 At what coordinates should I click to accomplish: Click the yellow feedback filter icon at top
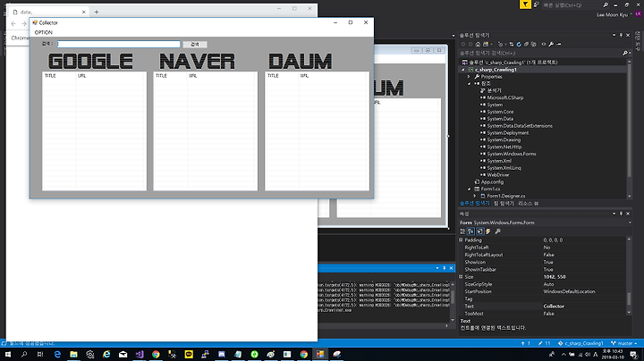525,4
